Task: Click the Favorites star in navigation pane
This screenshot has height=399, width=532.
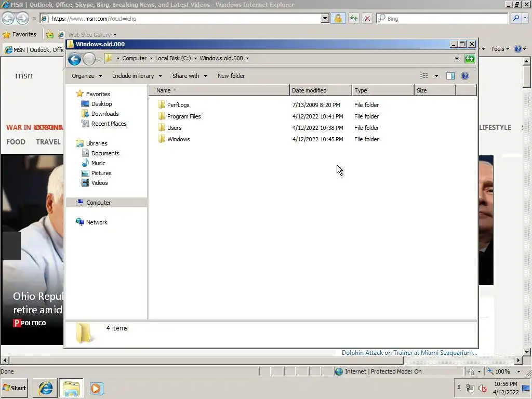Action: pos(79,94)
